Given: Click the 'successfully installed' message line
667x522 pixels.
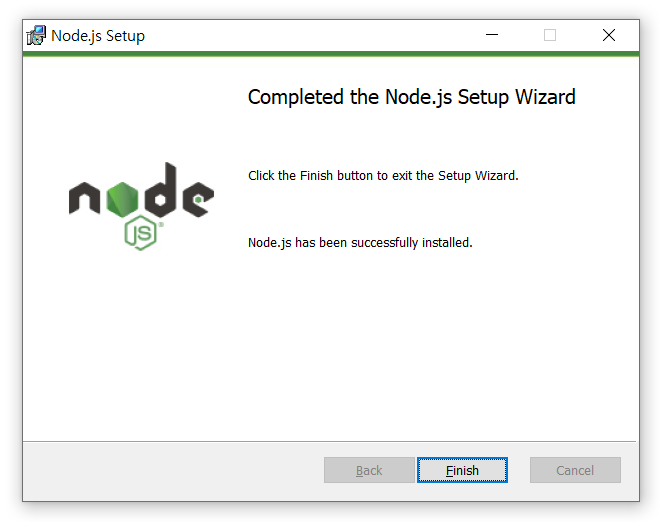Looking at the screenshot, I should (x=360, y=242).
